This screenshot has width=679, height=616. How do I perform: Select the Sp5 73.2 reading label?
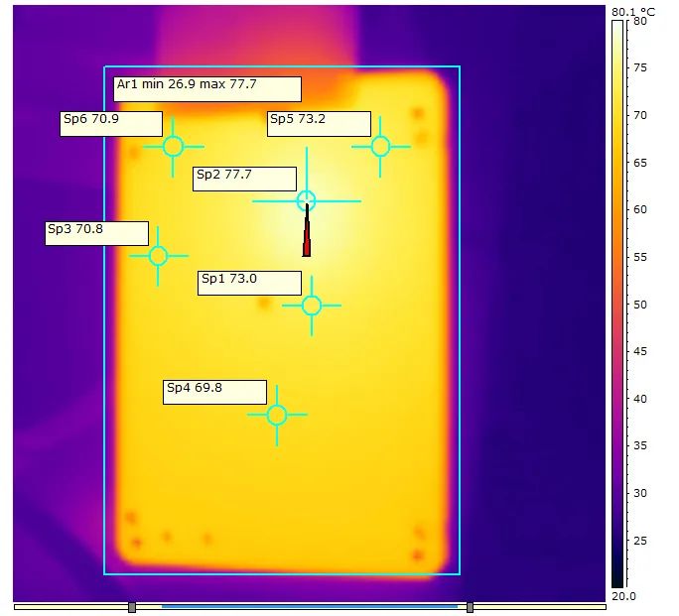pyautogui.click(x=319, y=123)
